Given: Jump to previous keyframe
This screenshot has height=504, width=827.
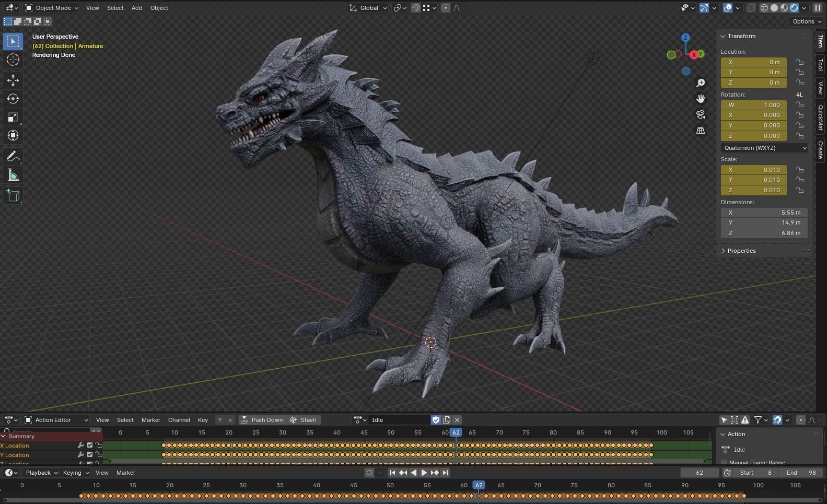Looking at the screenshot, I should click(x=403, y=473).
